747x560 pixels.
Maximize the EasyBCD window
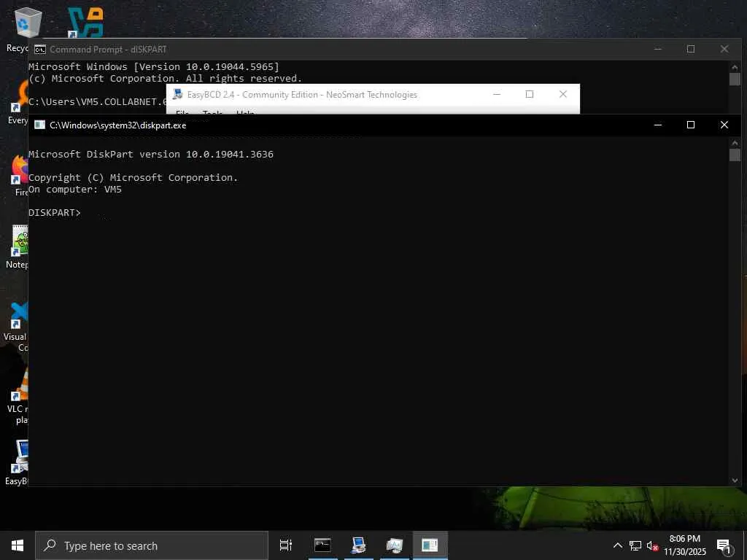(530, 94)
